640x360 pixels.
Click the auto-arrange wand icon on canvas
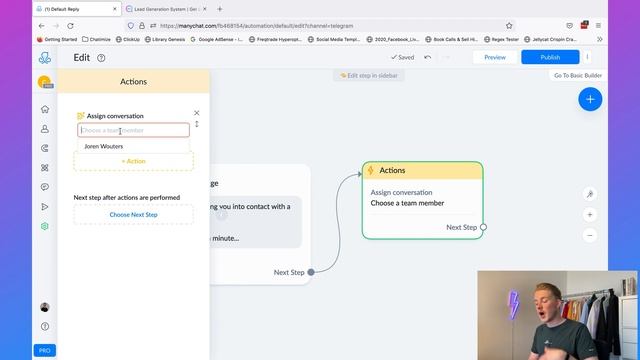589,194
